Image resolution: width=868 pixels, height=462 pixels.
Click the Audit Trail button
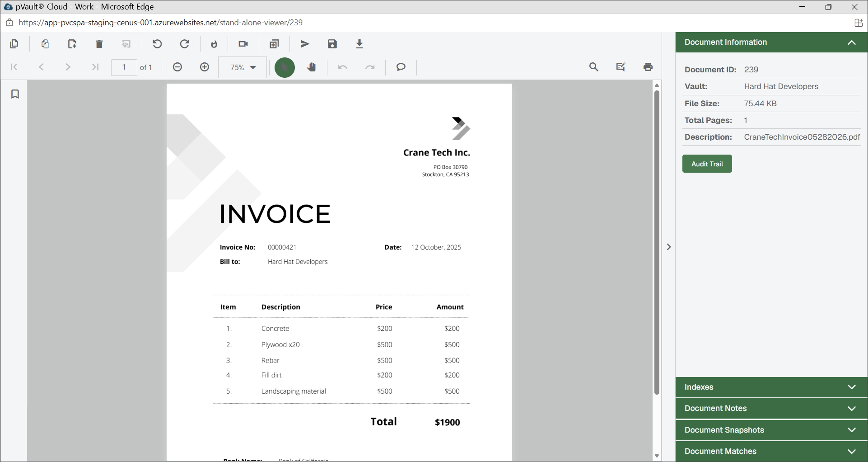(x=707, y=164)
